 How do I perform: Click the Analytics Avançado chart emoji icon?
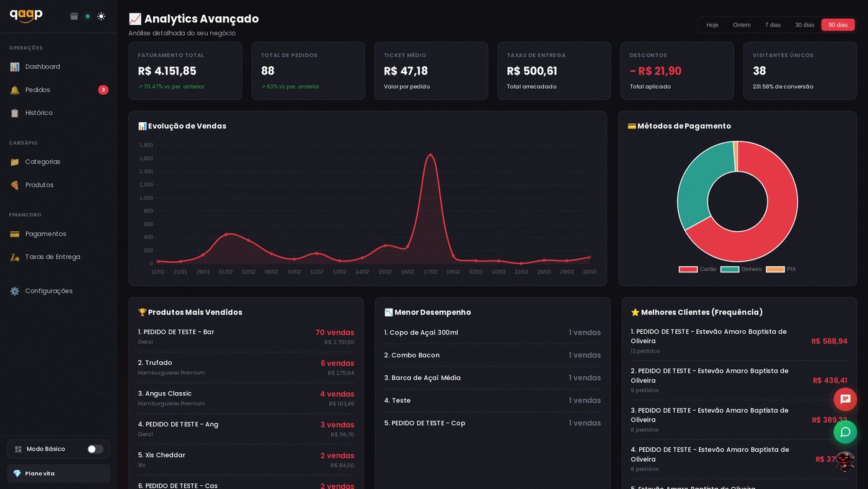135,19
